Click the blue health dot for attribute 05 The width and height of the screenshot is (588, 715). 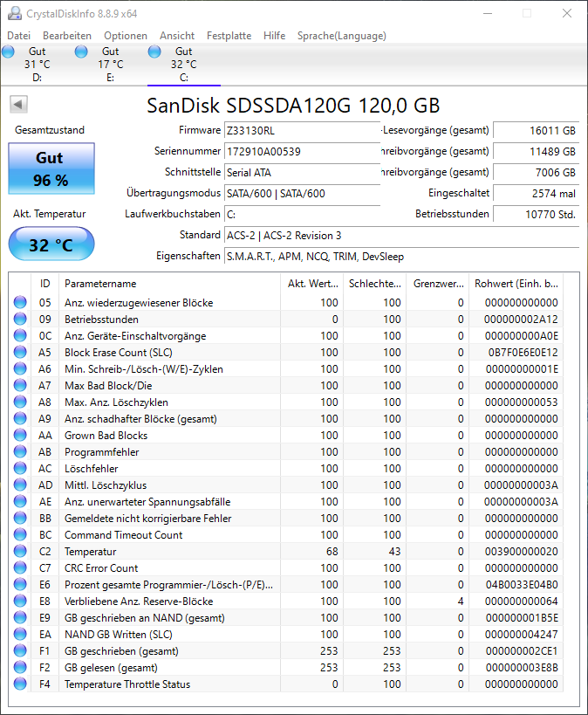[x=19, y=302]
